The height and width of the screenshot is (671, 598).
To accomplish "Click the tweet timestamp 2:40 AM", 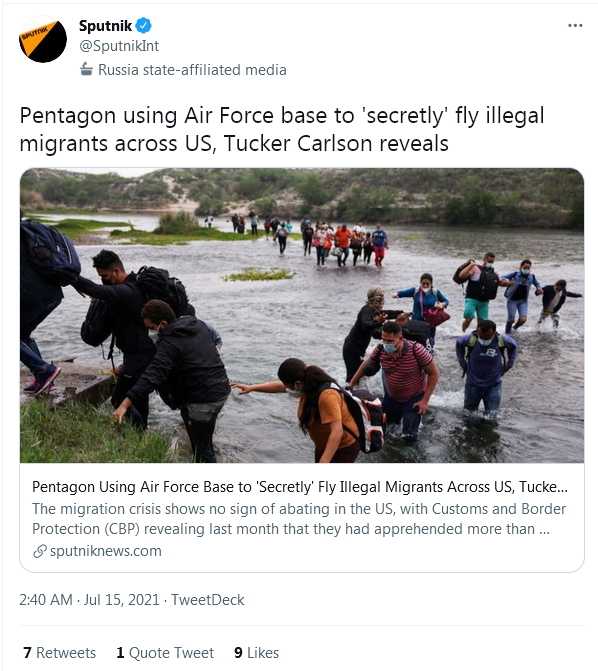I will tap(46, 600).
